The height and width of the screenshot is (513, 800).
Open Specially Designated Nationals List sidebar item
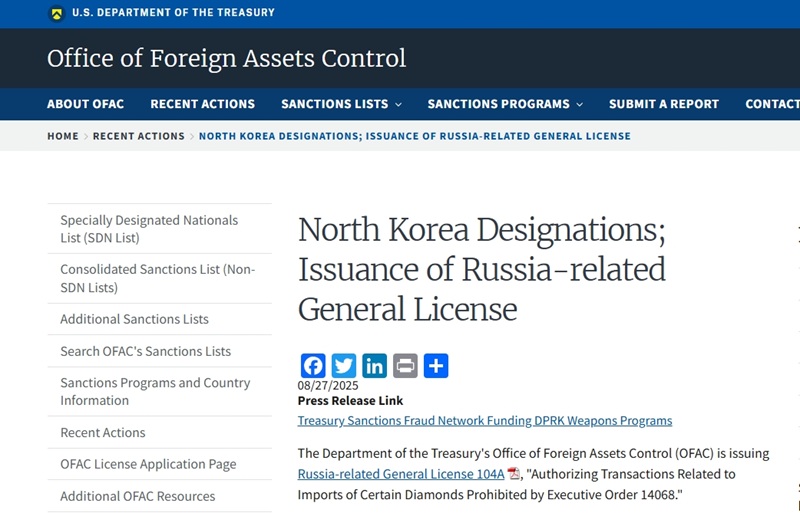click(149, 229)
